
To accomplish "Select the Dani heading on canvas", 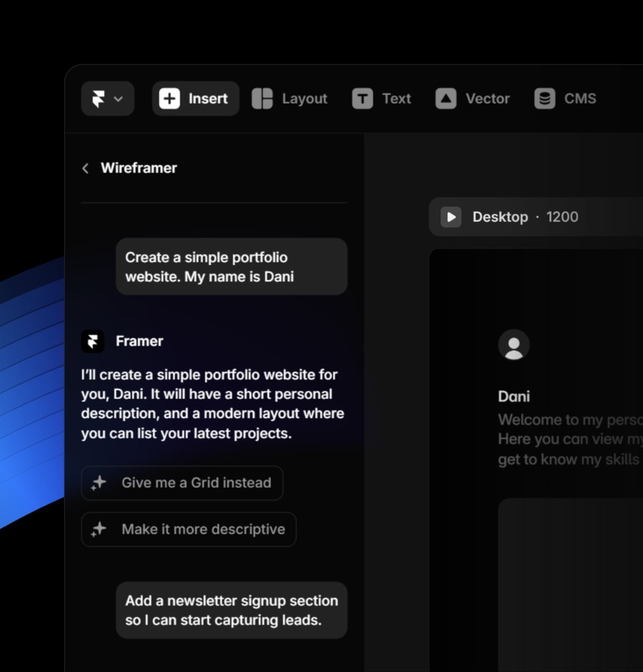I will (x=514, y=396).
